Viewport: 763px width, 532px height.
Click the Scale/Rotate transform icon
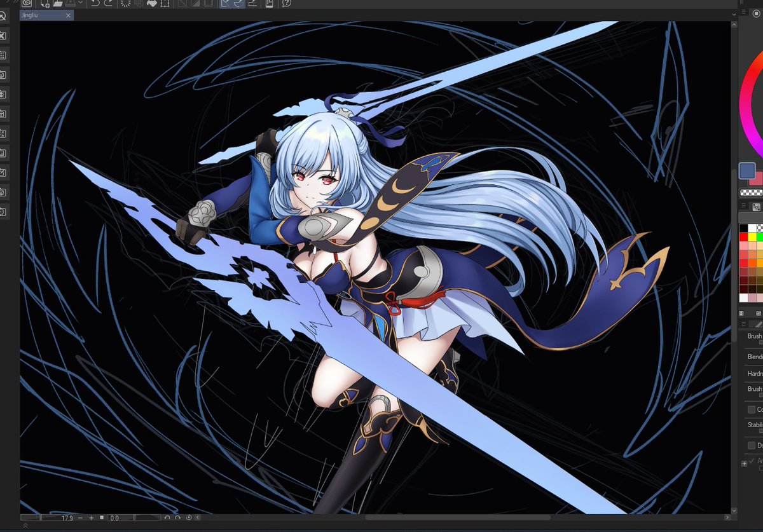coord(165,4)
